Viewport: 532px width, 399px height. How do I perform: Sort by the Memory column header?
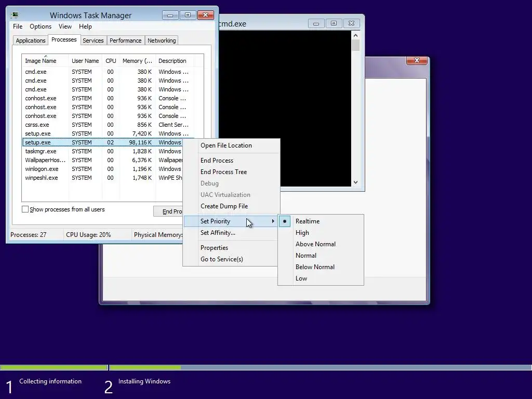(x=137, y=61)
